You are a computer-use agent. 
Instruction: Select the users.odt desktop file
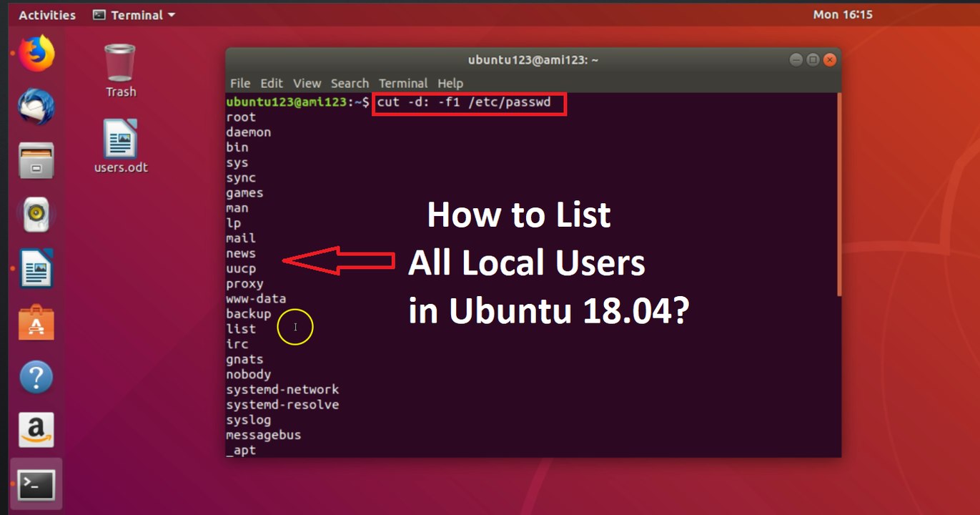(x=121, y=146)
